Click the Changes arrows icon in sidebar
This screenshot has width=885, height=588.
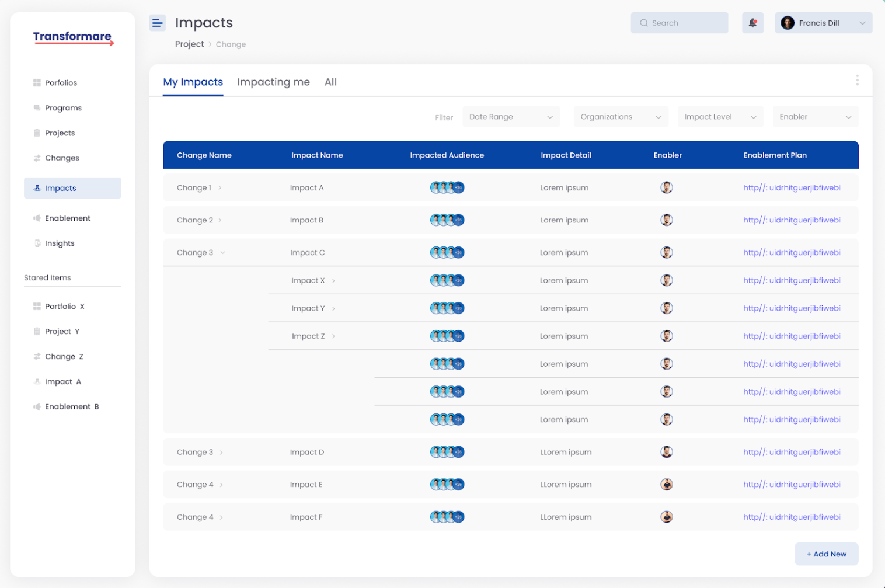click(x=37, y=158)
